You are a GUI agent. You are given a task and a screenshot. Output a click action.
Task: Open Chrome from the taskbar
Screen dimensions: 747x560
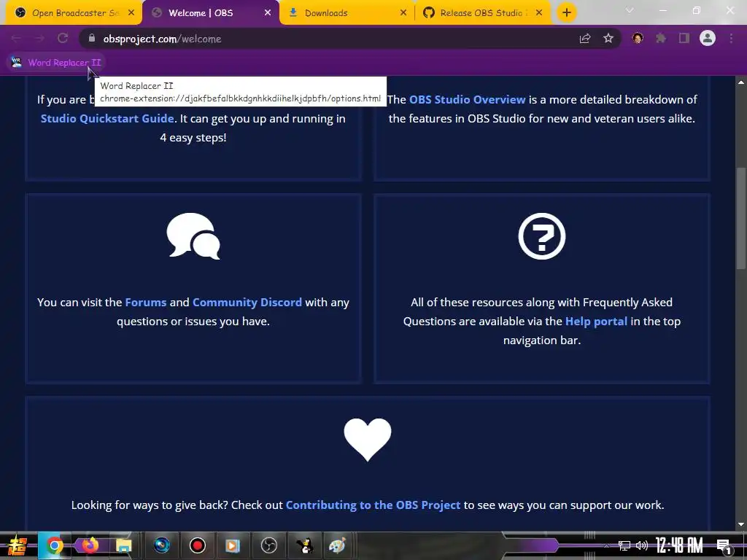click(x=54, y=545)
